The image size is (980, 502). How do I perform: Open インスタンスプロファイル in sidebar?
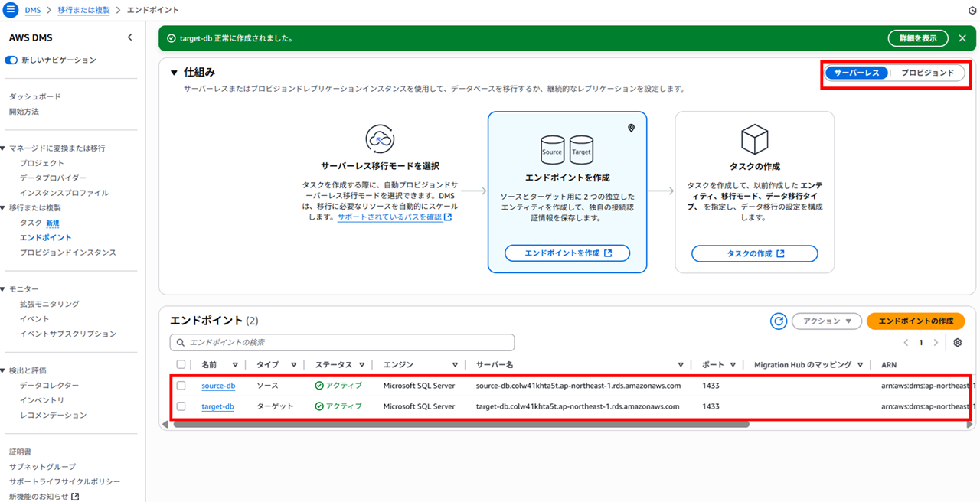click(64, 193)
